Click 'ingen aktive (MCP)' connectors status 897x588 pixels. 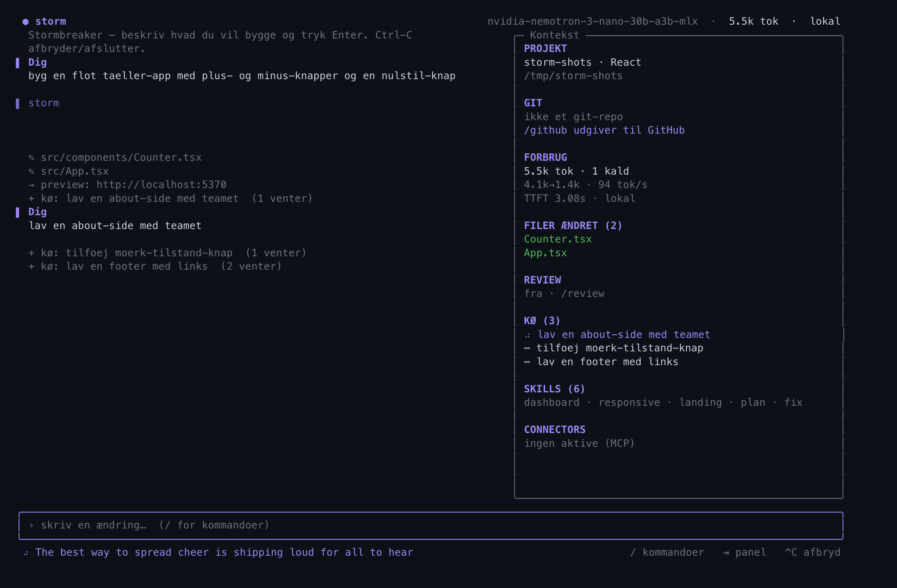[579, 443]
